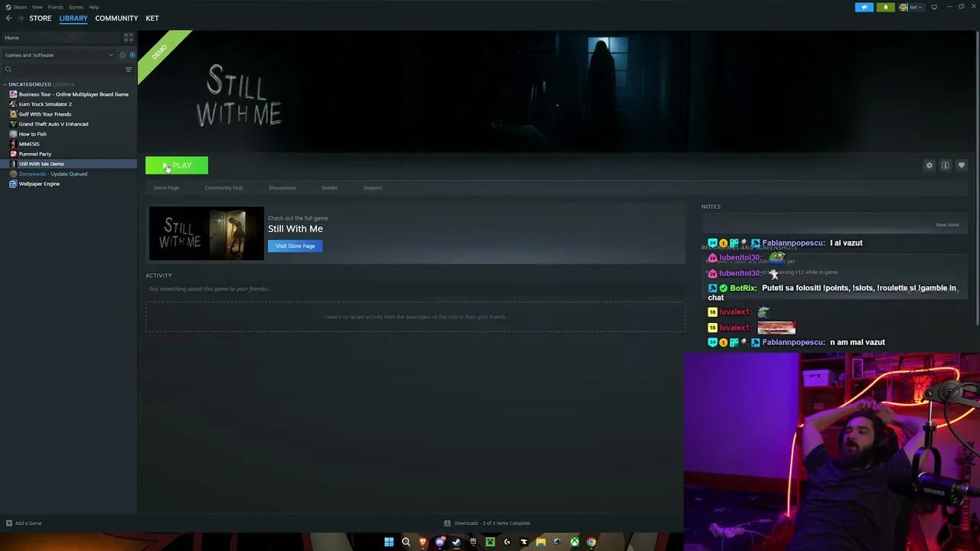Open game settings gear icon
This screenshot has height=551, width=980.
tap(929, 165)
